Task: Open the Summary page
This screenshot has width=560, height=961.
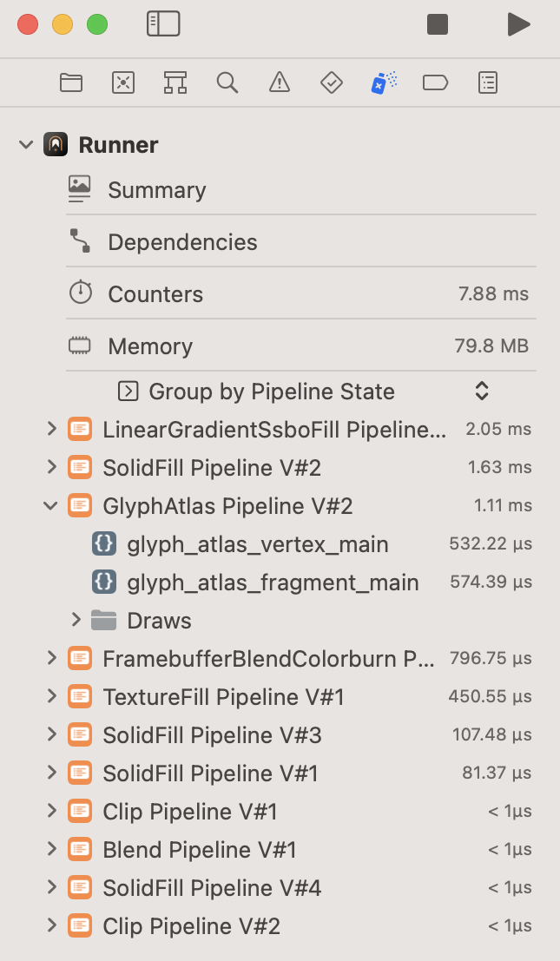Action: pyautogui.click(x=156, y=190)
